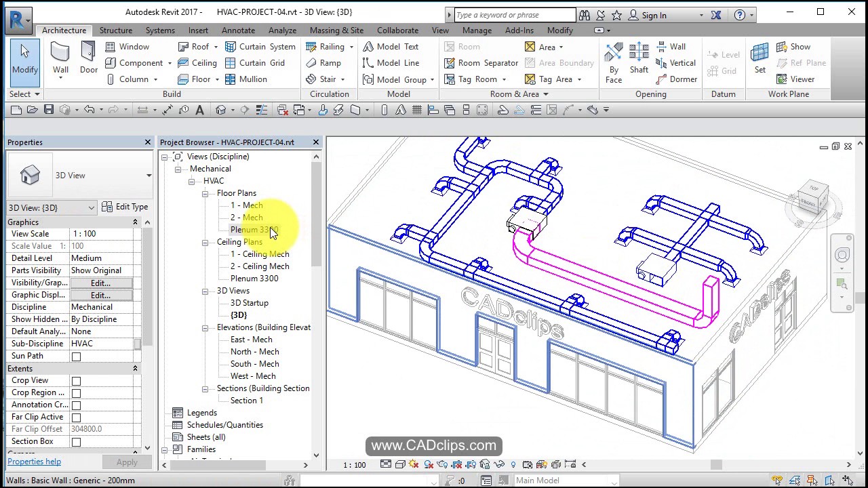
Task: Toggle the Annotation Crop checkbox
Action: (76, 405)
